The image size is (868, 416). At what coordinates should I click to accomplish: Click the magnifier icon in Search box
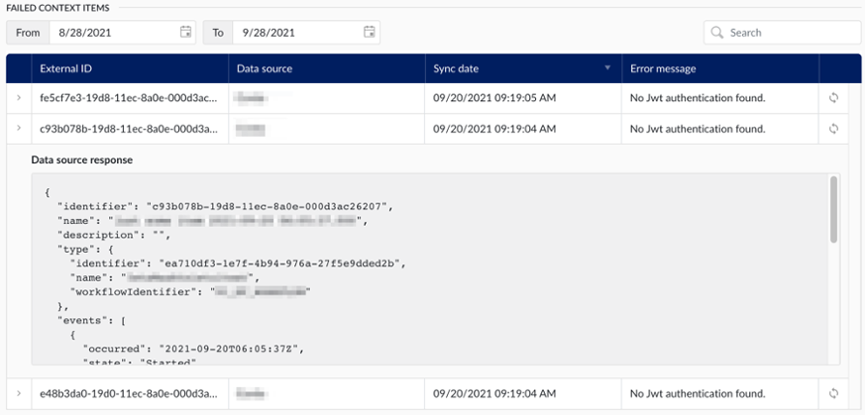click(716, 33)
